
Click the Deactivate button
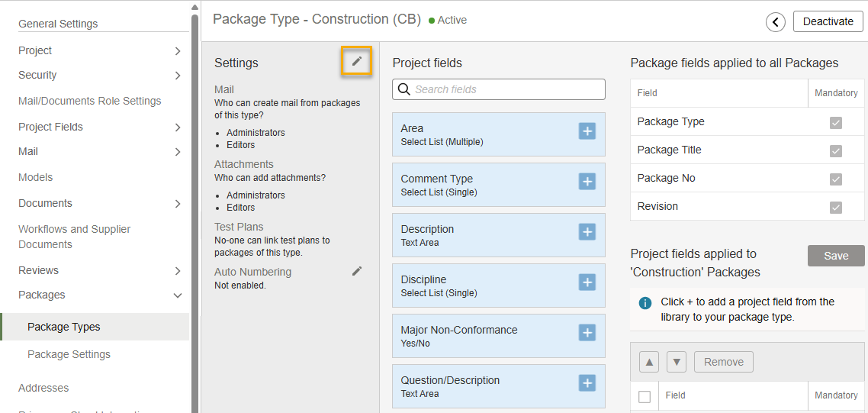[x=828, y=21]
